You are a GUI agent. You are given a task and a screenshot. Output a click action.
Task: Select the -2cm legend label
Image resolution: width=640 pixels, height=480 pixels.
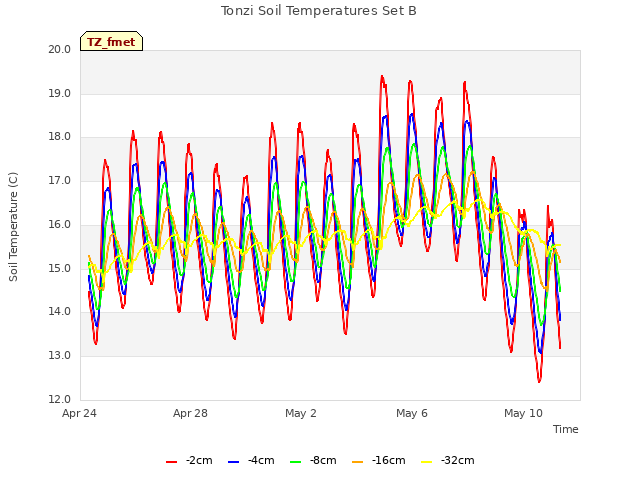pyautogui.click(x=199, y=460)
